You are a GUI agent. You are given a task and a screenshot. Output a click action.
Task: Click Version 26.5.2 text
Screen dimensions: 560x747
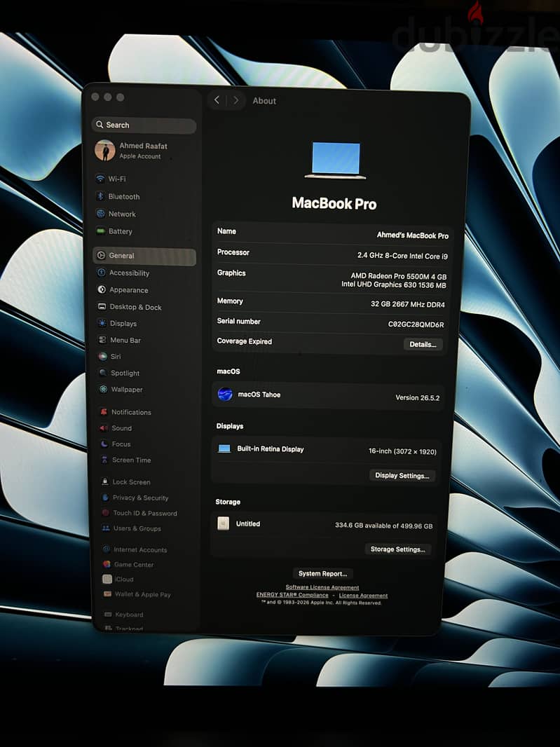click(417, 397)
